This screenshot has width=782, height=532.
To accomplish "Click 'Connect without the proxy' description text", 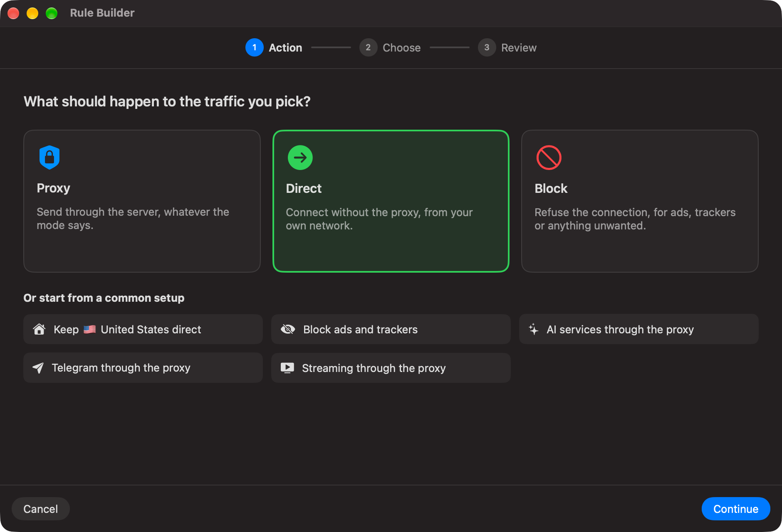I will tap(379, 219).
